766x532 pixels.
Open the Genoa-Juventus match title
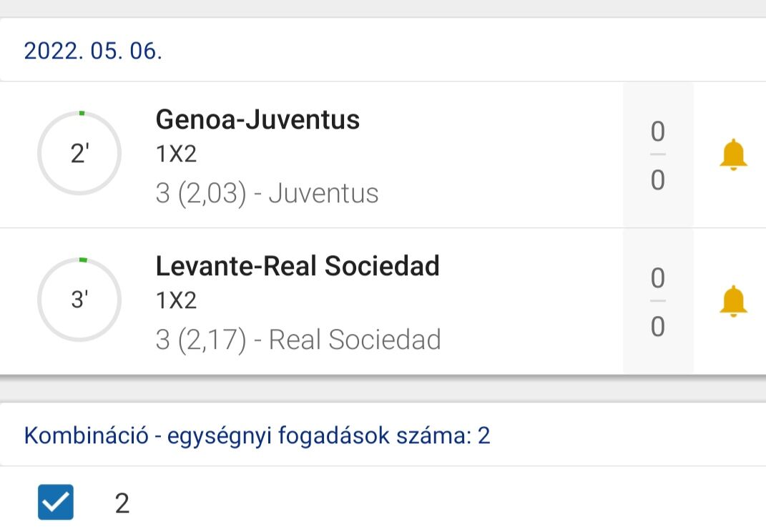pos(257,120)
